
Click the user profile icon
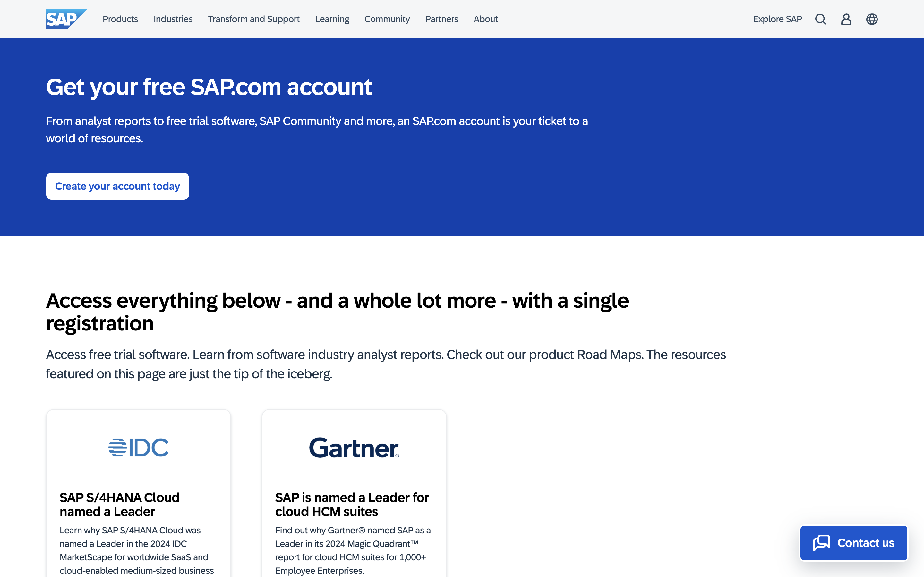(x=846, y=19)
